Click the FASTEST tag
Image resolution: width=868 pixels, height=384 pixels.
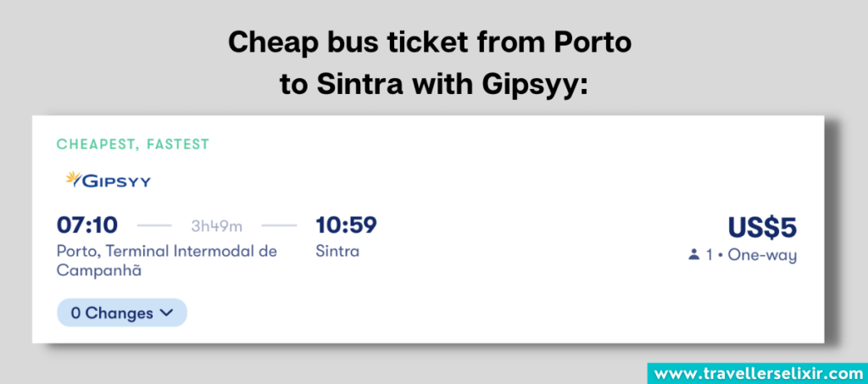point(177,144)
